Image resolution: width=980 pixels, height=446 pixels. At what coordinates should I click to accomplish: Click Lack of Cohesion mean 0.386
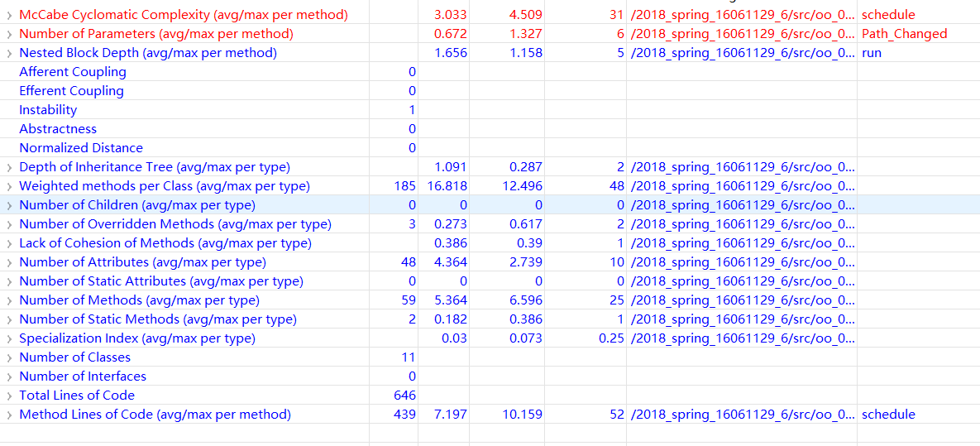(451, 243)
